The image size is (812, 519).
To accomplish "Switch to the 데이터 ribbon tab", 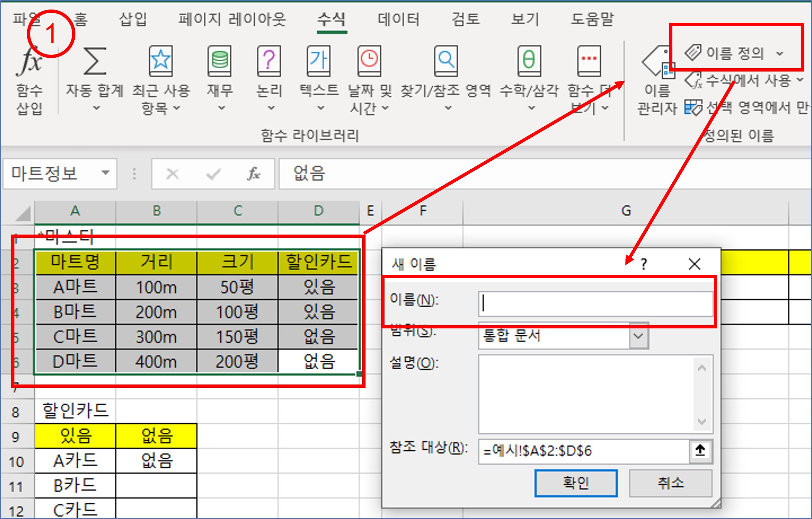I will point(398,19).
